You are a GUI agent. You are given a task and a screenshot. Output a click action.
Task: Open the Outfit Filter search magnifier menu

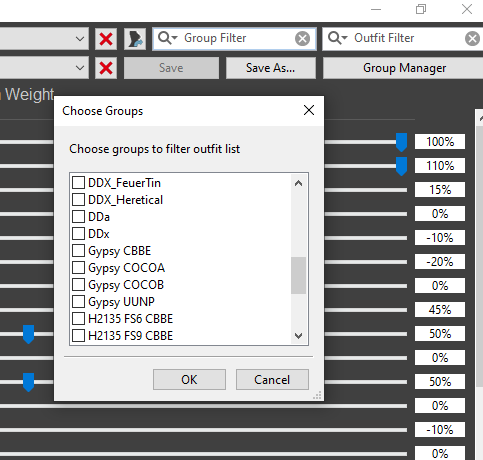pyautogui.click(x=338, y=38)
